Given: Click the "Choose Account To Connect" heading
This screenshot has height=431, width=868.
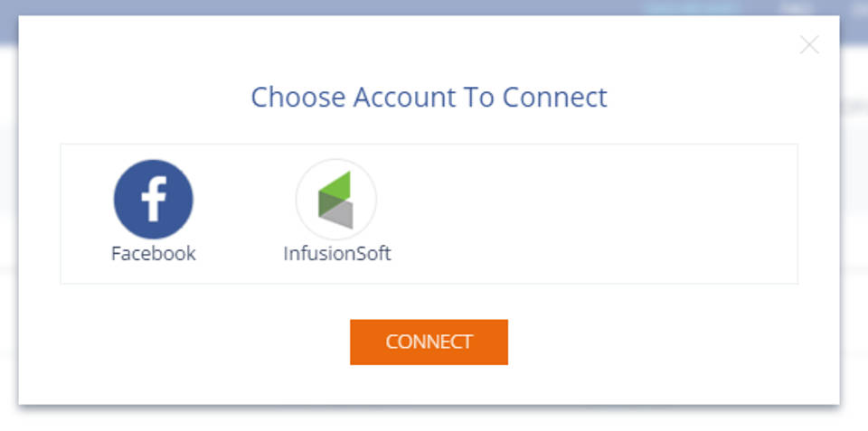Looking at the screenshot, I should click(x=429, y=97).
